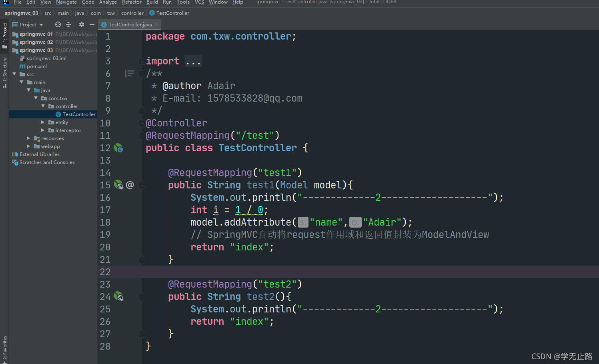Click the request mapping gutter icon on line 15

pos(118,185)
